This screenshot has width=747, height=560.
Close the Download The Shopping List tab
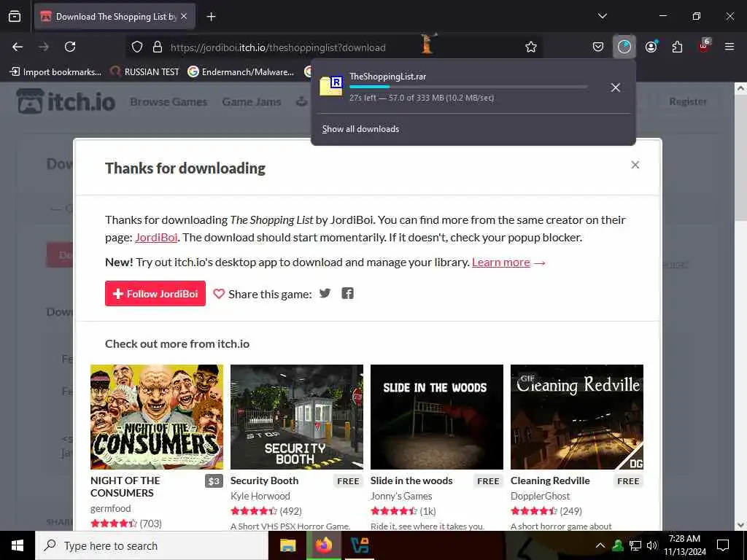click(x=184, y=17)
